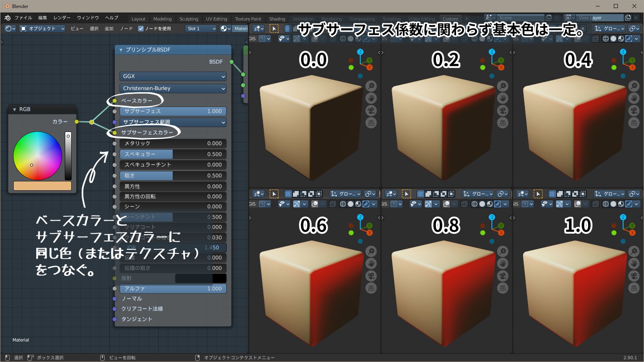Open the Christensen-Burley subsurface method dropdown

[173, 88]
